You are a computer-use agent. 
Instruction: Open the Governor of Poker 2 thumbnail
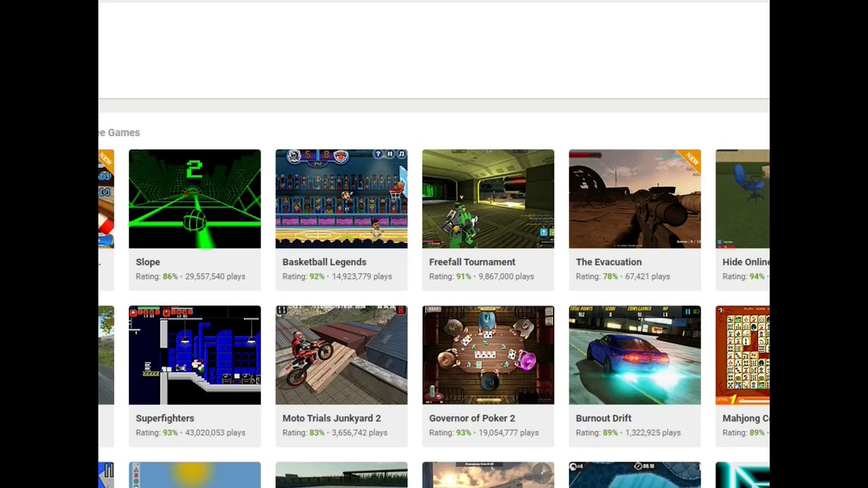coord(488,355)
